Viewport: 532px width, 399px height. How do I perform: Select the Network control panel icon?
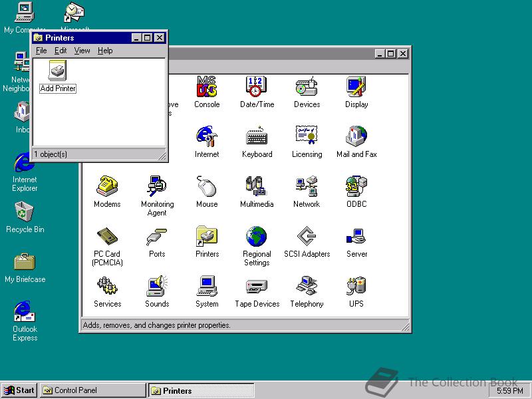(x=307, y=186)
